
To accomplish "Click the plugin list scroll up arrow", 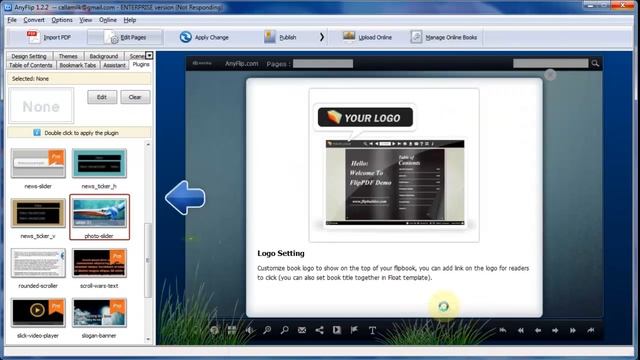I will click(x=148, y=144).
